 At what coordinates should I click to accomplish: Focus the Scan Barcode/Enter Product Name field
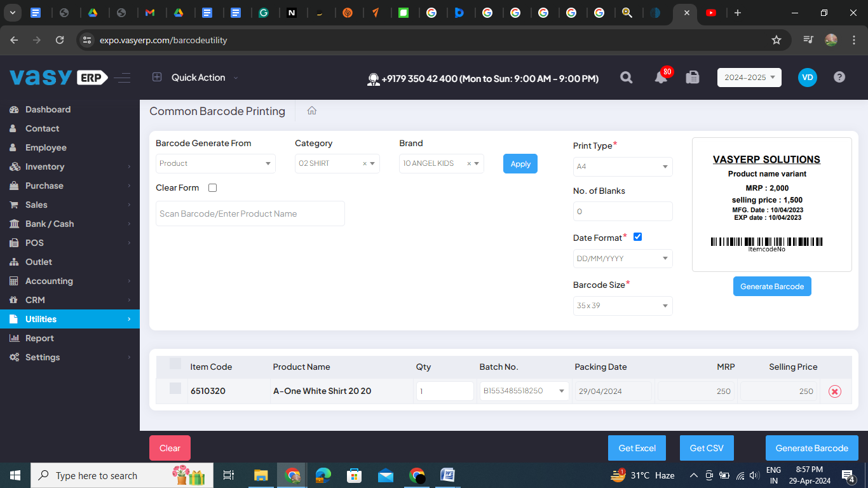pos(250,213)
